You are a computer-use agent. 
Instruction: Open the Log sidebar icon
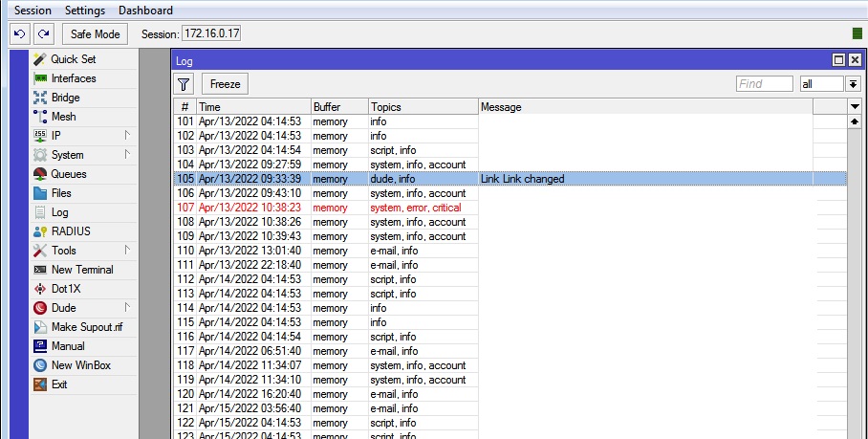coord(40,212)
